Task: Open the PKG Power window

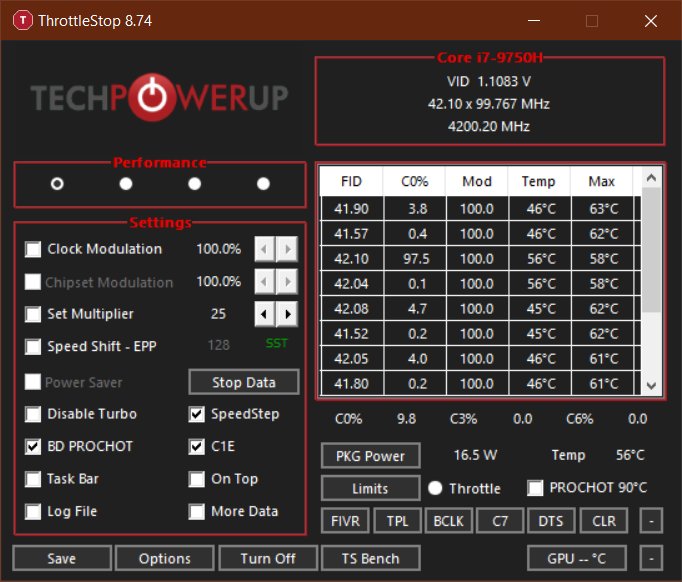Action: [x=371, y=456]
